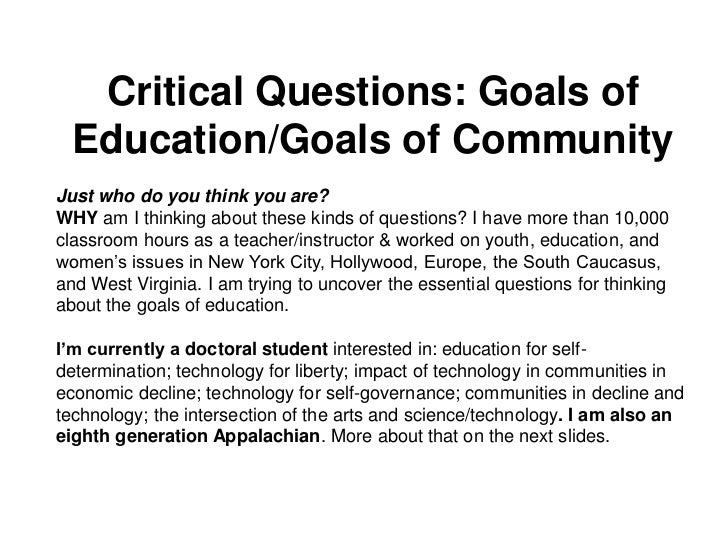Click the slide title 'Critical Questions'
Viewport: 728px width, 546px height.
coord(286,91)
